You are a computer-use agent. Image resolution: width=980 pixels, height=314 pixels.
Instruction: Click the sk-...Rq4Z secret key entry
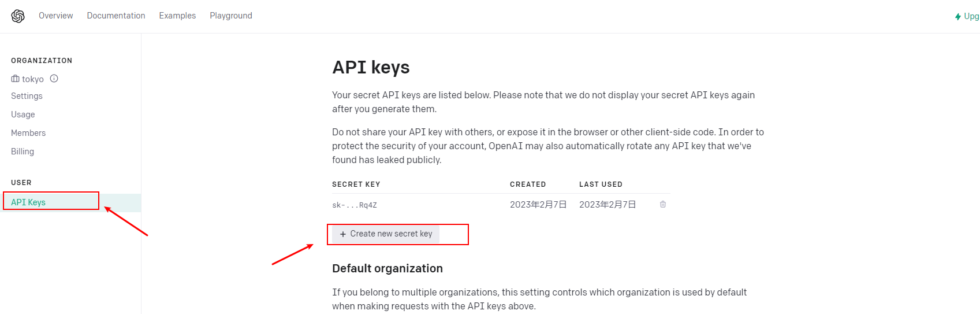(355, 205)
